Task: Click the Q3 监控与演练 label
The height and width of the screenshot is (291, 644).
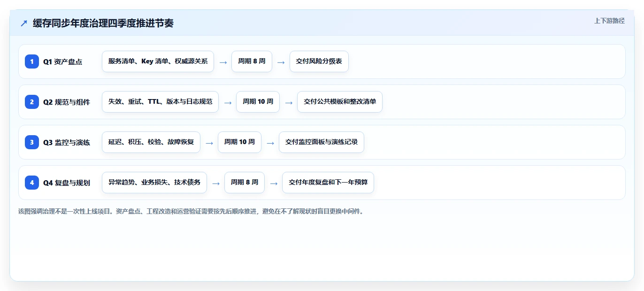Action: 67,142
